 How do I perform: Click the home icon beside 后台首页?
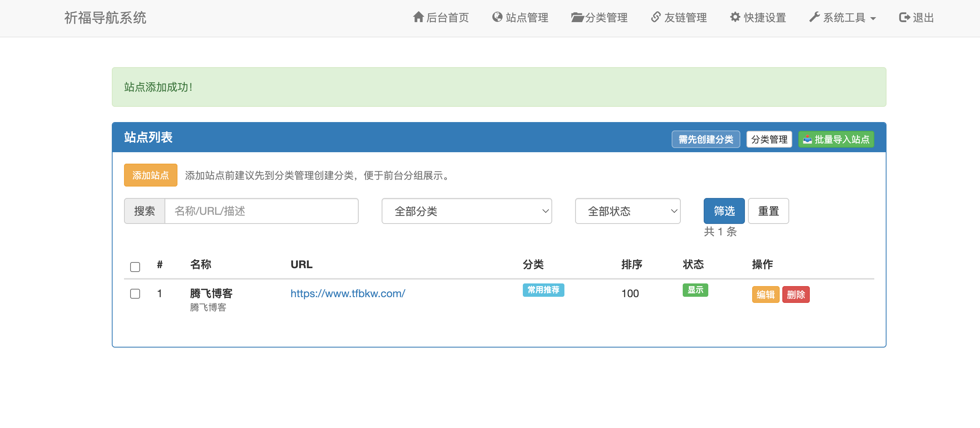[419, 17]
